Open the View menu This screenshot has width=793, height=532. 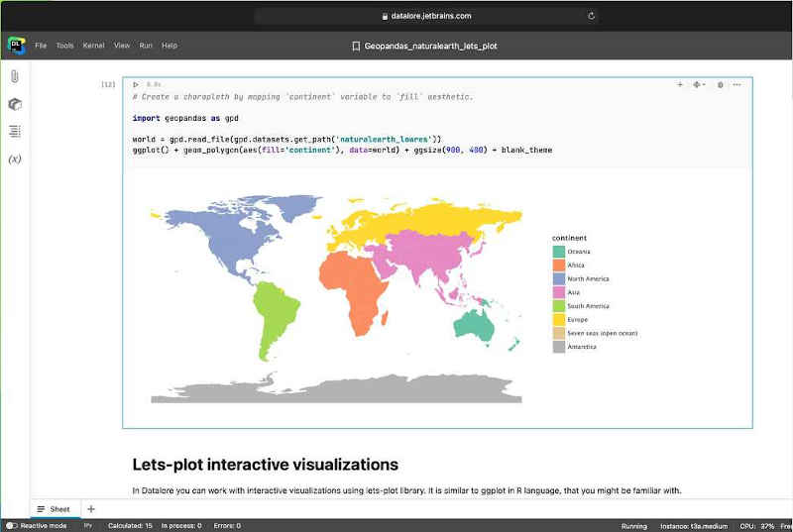click(x=122, y=46)
